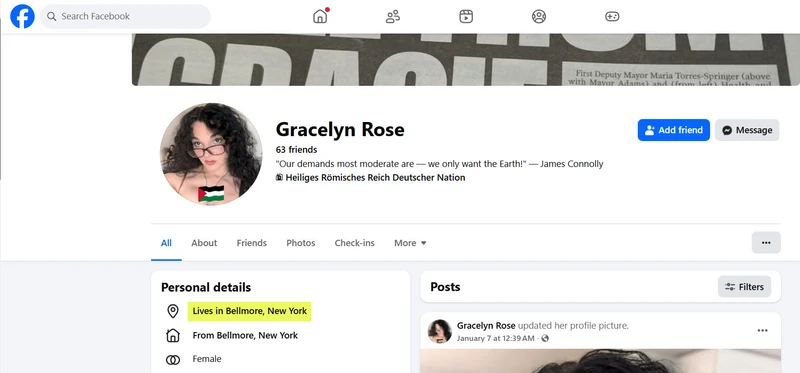Click the Posts heading

[445, 287]
